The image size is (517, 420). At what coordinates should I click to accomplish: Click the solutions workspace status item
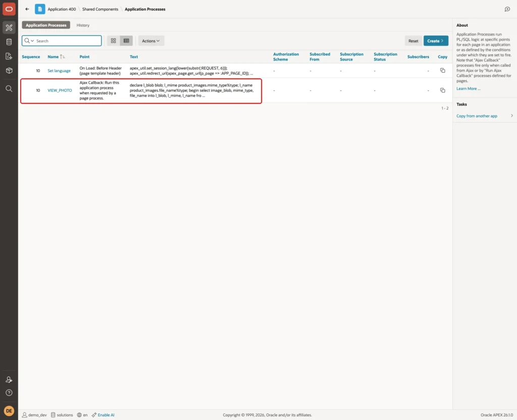tap(62, 415)
